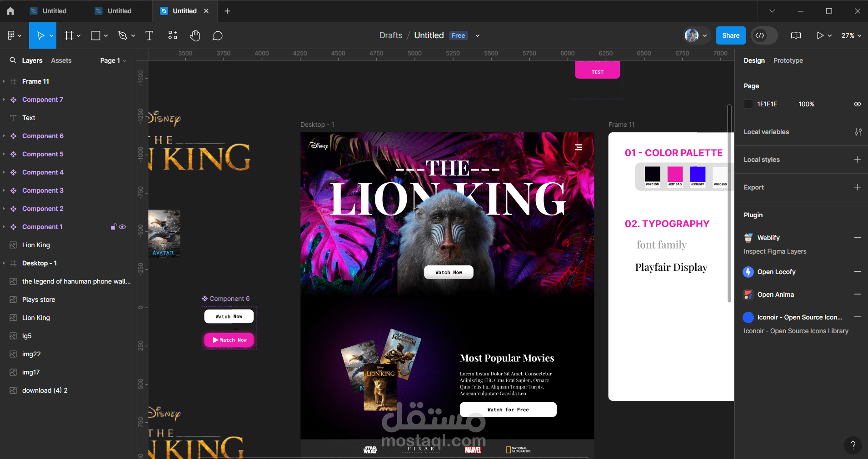Select the img22 layer
This screenshot has height=459, width=868.
click(68, 354)
